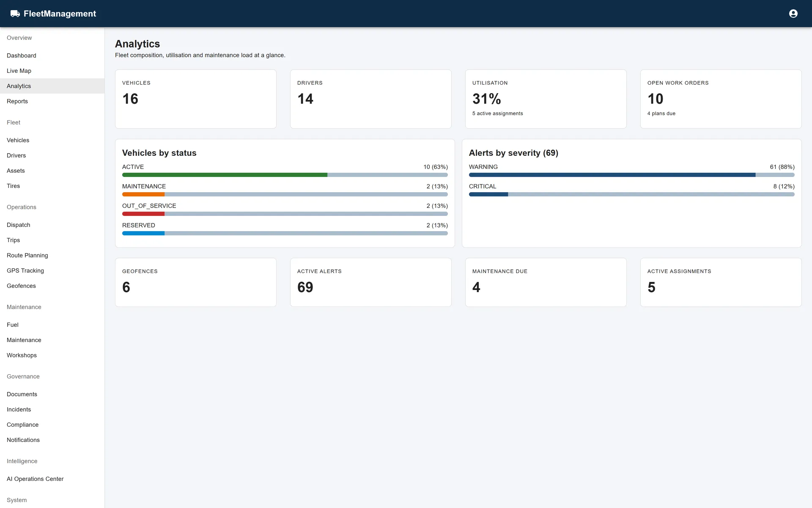The height and width of the screenshot is (508, 812).
Task: Click the '4 plans due' text
Action: (661, 113)
